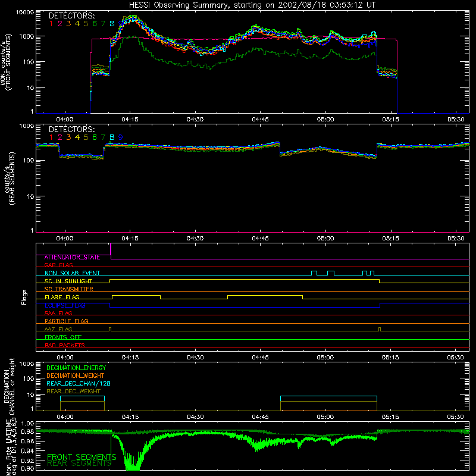The width and height of the screenshot is (476, 476).
Task: Click '0.94' y-tick on the livetime panel
Action: pyautogui.click(x=27, y=451)
